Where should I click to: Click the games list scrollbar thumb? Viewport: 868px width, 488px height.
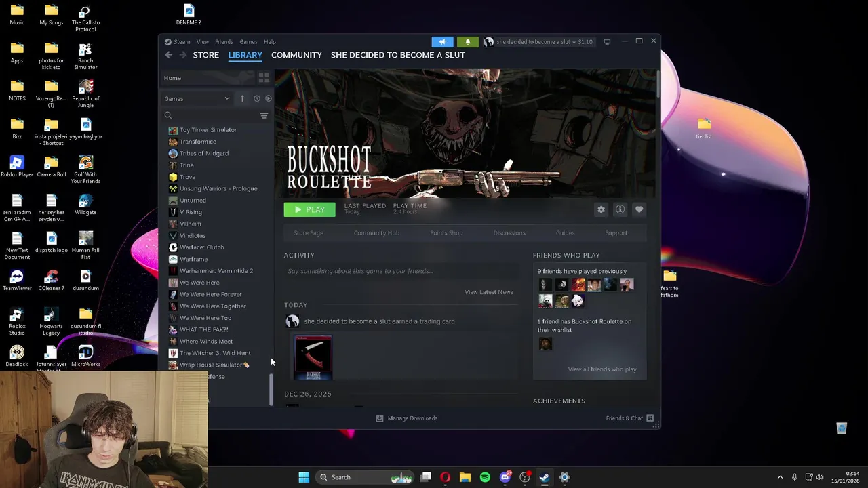(272, 389)
